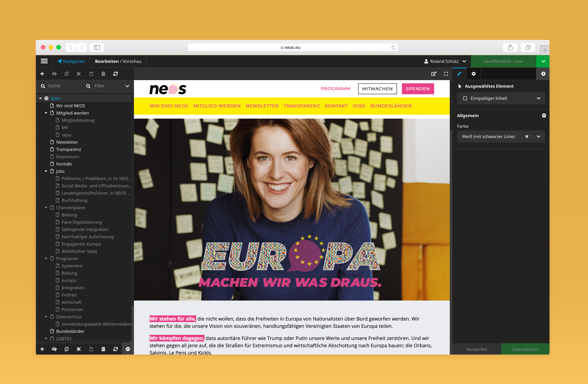
Task: Click the copy icon in top tree toolbar
Action: [x=66, y=74]
